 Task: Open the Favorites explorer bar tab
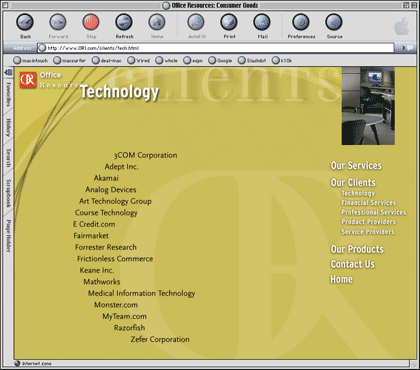click(x=9, y=95)
